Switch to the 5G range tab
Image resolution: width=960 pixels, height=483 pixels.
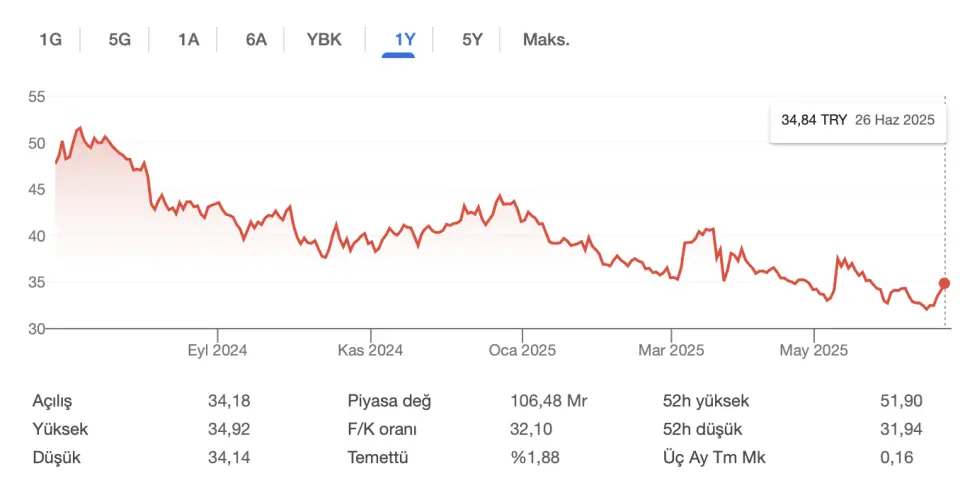click(119, 40)
